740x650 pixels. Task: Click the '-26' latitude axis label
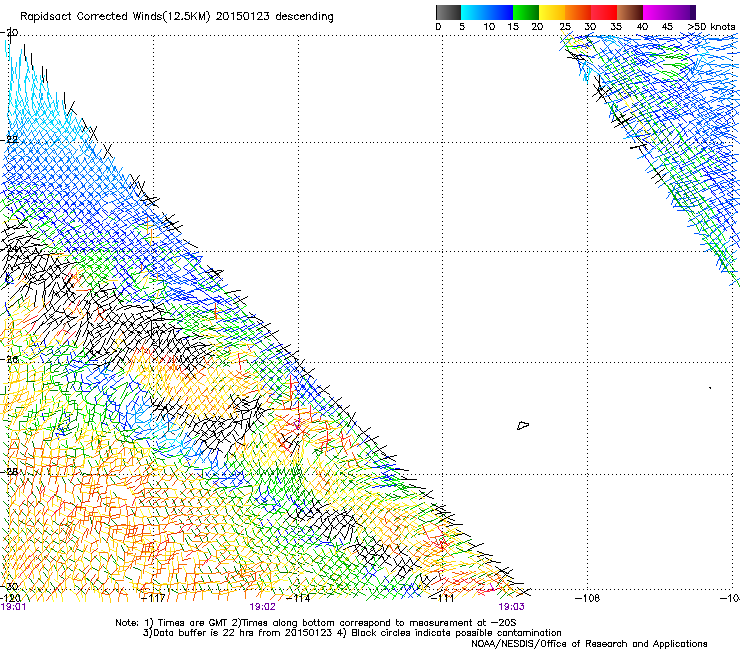point(9,360)
